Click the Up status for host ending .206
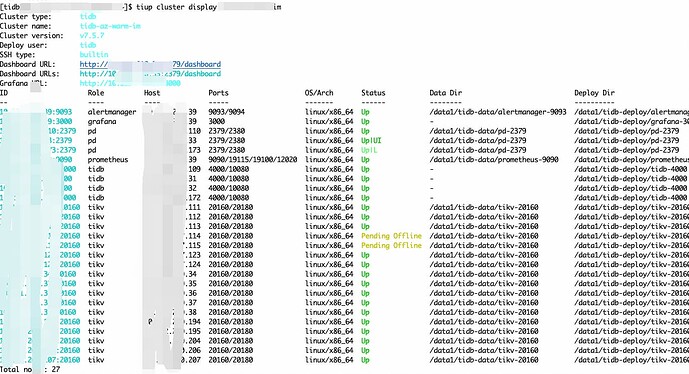Viewport: 689px width, 374px height. coord(365,350)
